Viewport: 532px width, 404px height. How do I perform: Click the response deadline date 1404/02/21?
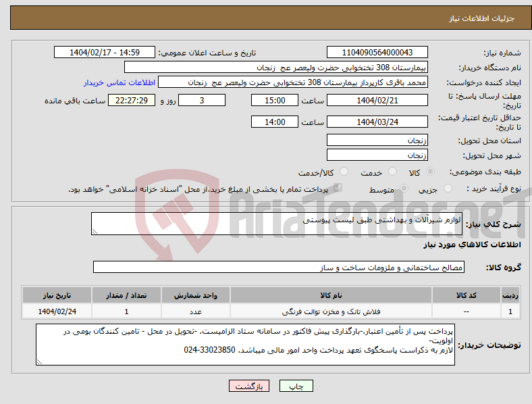click(x=377, y=100)
